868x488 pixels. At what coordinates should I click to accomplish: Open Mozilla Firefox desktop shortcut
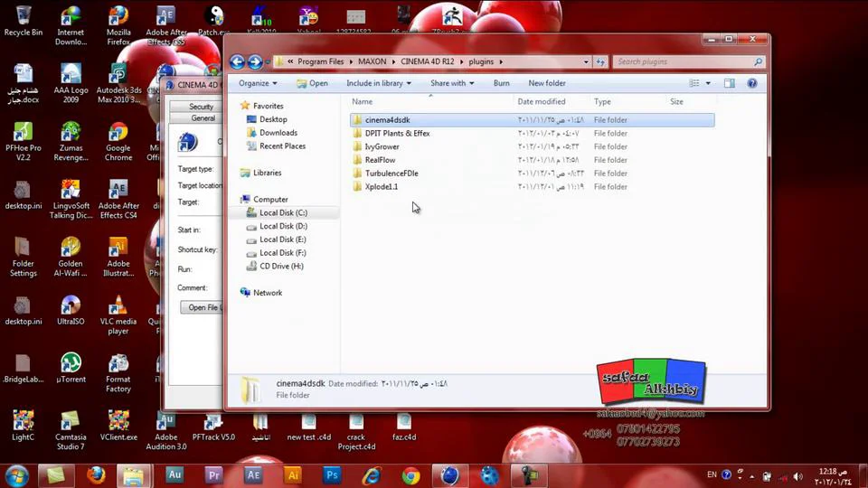point(118,25)
